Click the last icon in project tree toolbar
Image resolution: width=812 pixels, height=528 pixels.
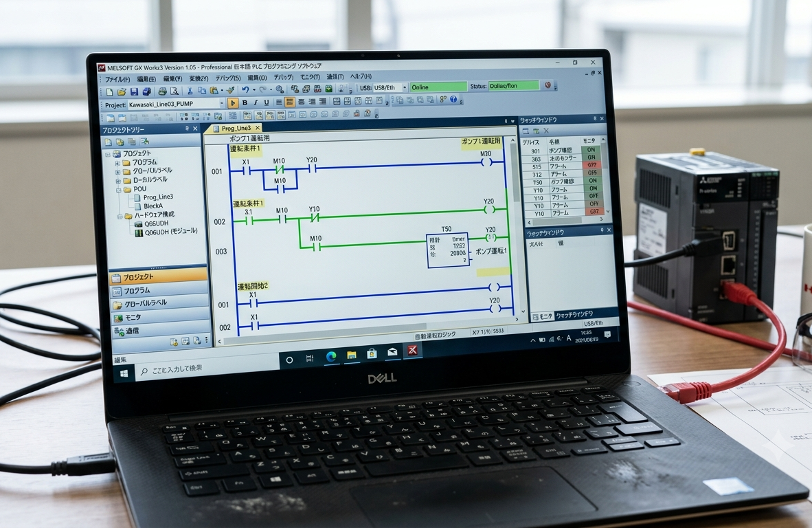[144, 142]
